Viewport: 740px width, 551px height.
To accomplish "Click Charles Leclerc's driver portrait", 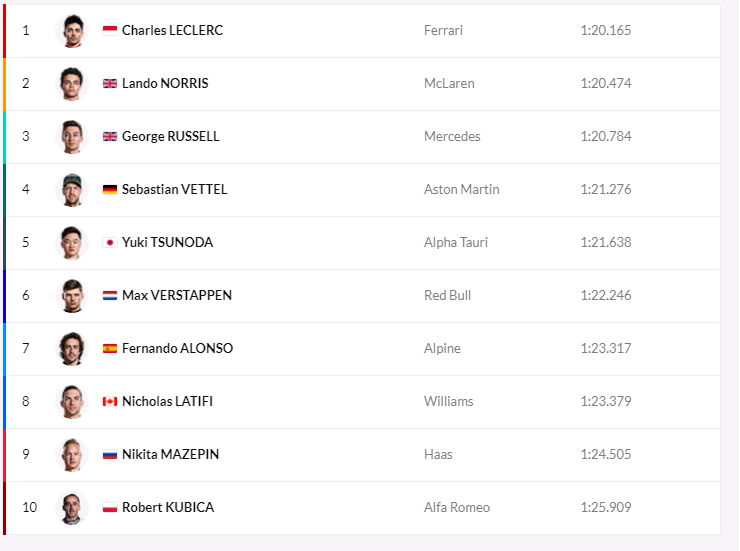I will pyautogui.click(x=72, y=31).
